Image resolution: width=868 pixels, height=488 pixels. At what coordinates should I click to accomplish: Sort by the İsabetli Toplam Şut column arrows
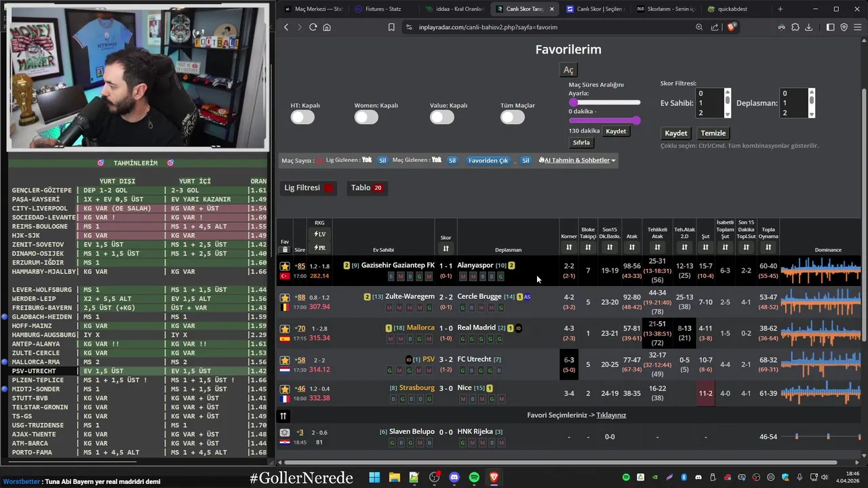coord(725,247)
